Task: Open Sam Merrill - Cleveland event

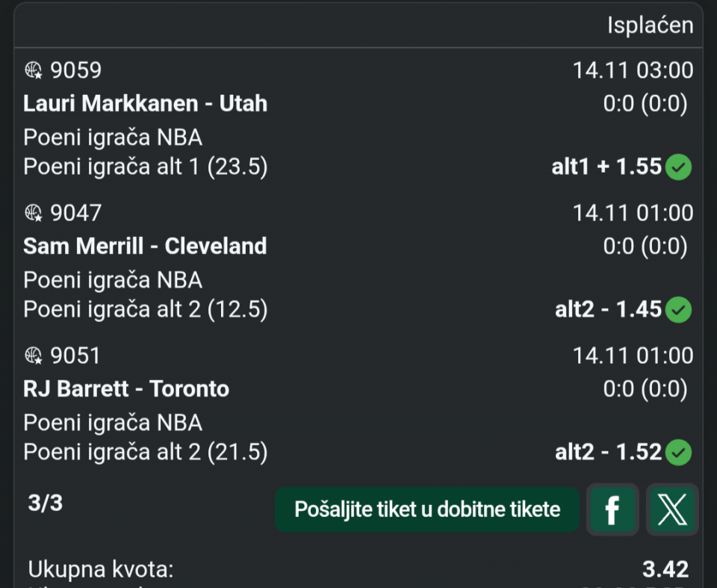Action: coord(145,246)
